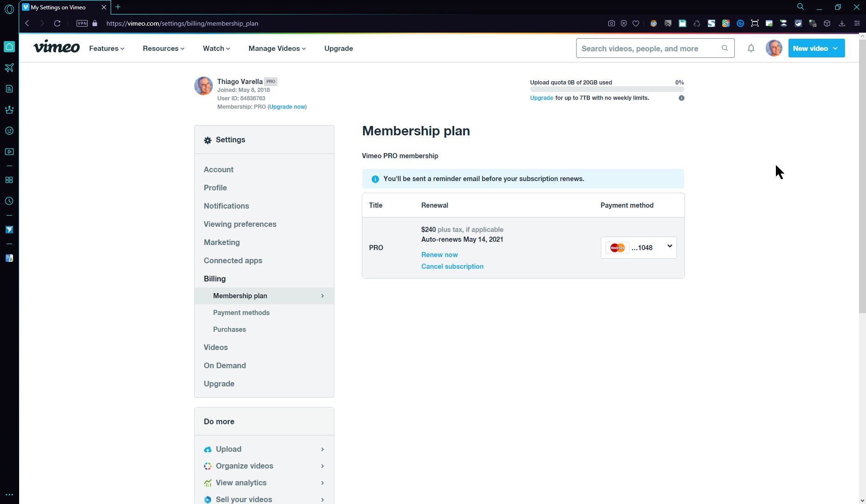Open the smiley face sidebar icon

pyautogui.click(x=9, y=131)
